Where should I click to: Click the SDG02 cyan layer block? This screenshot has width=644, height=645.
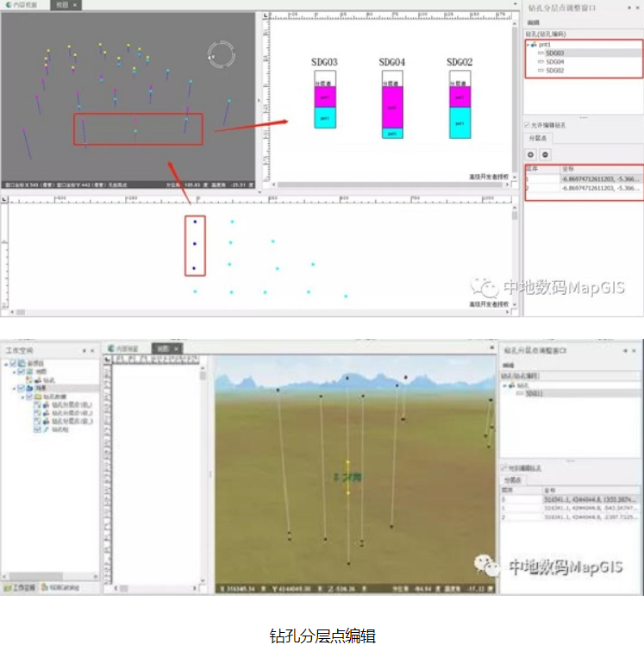tap(460, 122)
